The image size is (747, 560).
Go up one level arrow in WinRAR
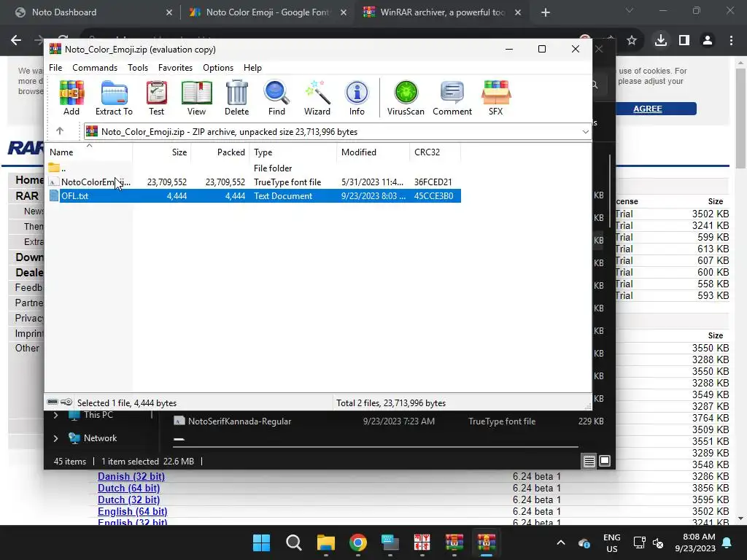60,131
